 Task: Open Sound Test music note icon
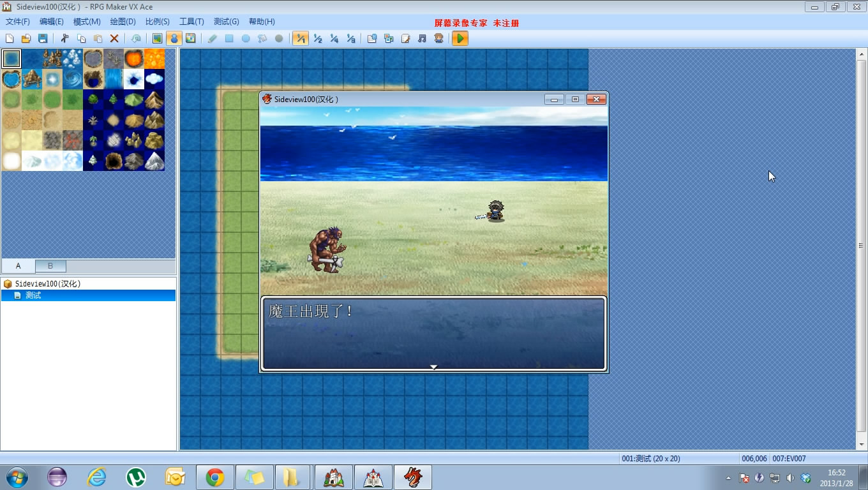(422, 38)
